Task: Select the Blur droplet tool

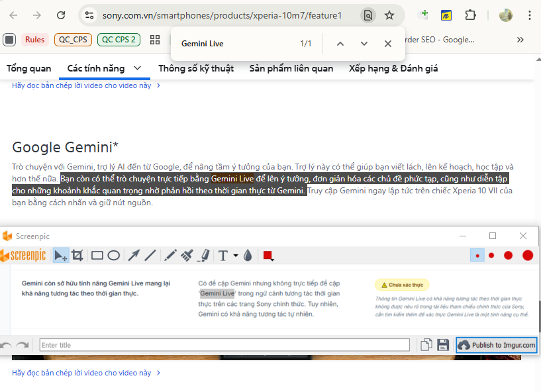Action: click(248, 256)
